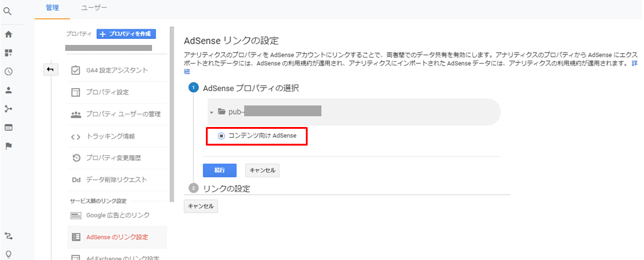This screenshot has width=644, height=260.
Task: Click キャンセル next to 続行
Action: (x=262, y=170)
